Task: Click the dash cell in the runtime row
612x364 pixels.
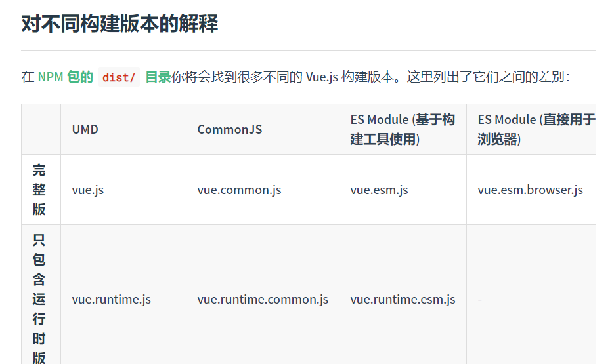Action: (480, 300)
